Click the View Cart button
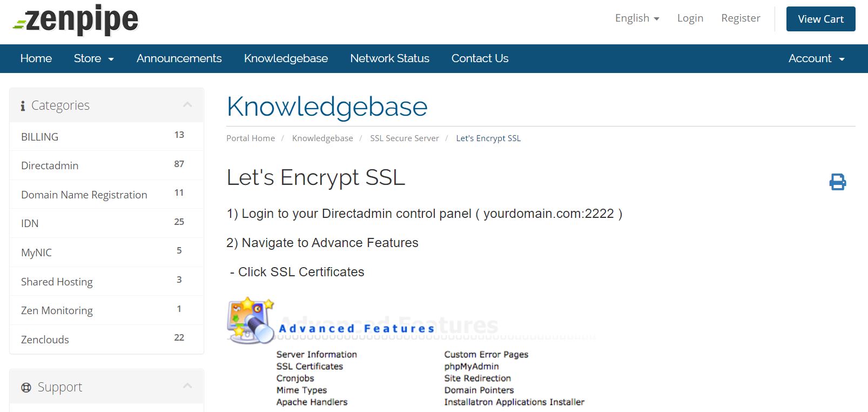868x412 pixels. [821, 19]
